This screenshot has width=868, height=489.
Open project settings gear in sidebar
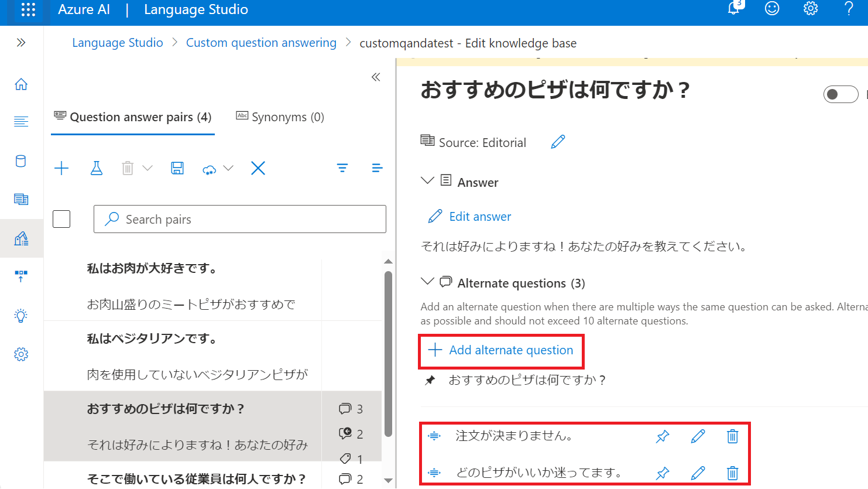click(21, 354)
